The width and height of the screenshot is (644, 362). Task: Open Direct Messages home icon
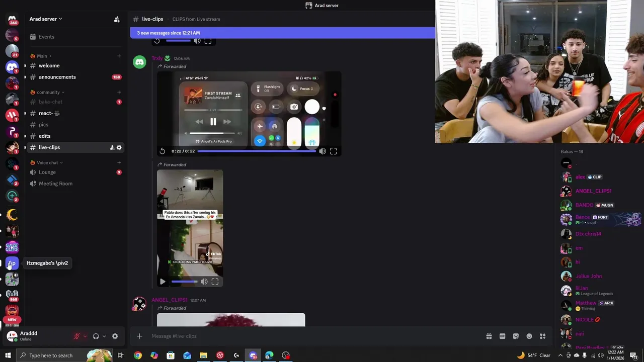click(x=12, y=19)
